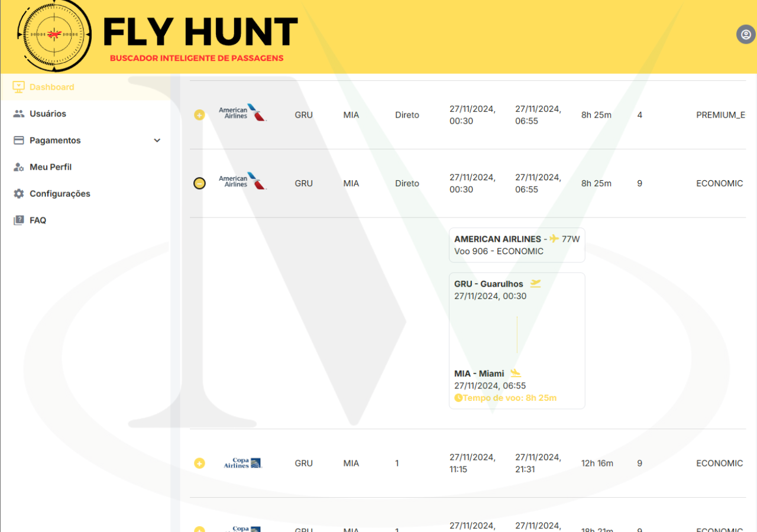Click the Meu Perfil person icon
Image resolution: width=757 pixels, height=532 pixels.
click(19, 167)
